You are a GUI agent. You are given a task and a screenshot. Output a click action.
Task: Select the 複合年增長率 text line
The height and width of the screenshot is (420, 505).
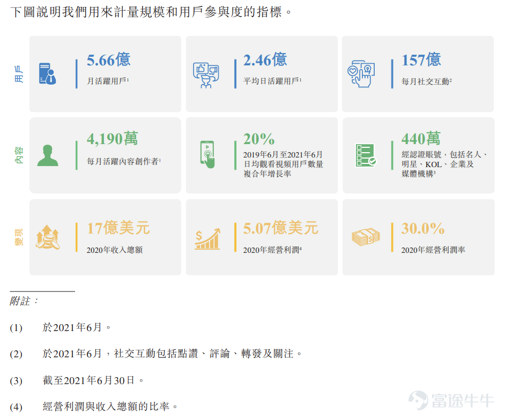(267, 174)
